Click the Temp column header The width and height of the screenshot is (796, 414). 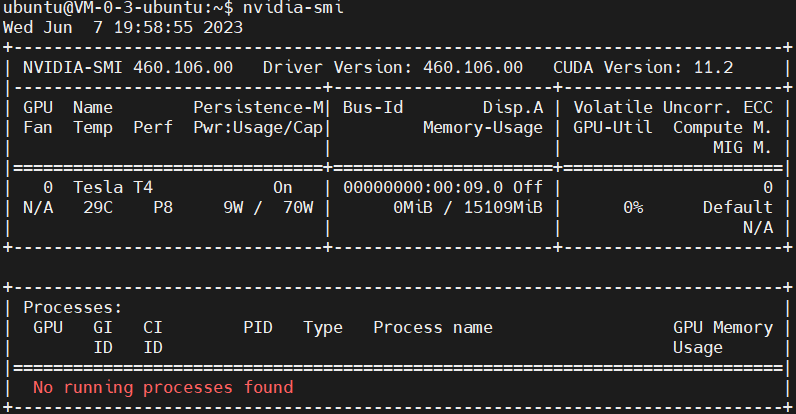(93, 127)
